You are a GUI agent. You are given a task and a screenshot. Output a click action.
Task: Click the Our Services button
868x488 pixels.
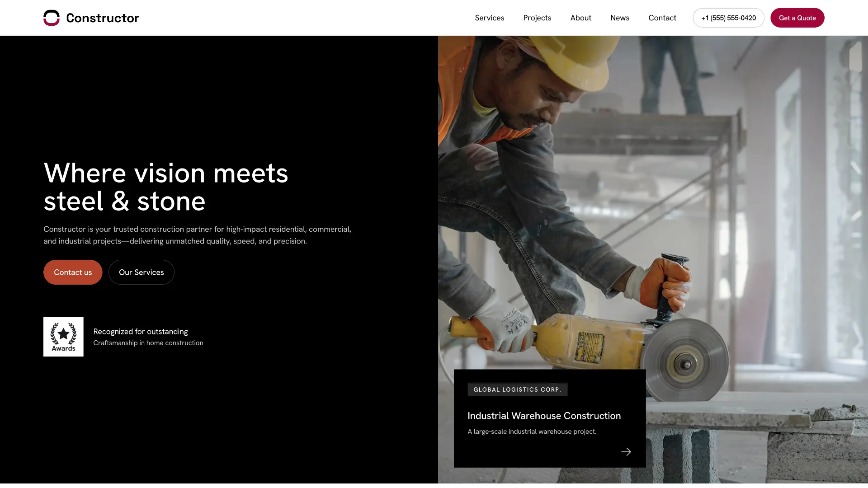click(141, 272)
